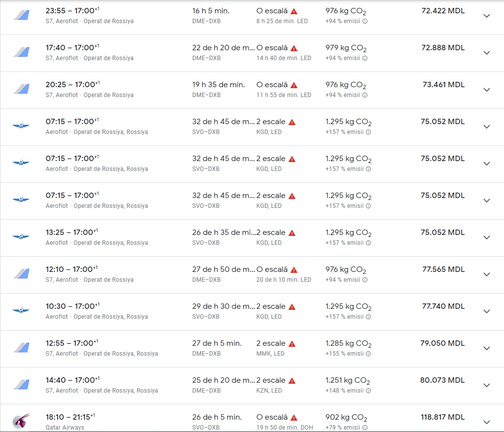Expand the Qatar Airways 118.817 MDL flight
504x432 pixels.
tap(487, 422)
